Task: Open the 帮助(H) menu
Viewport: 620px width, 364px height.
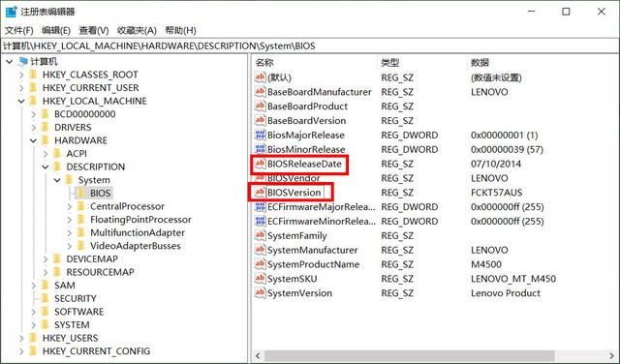Action: click(180, 30)
